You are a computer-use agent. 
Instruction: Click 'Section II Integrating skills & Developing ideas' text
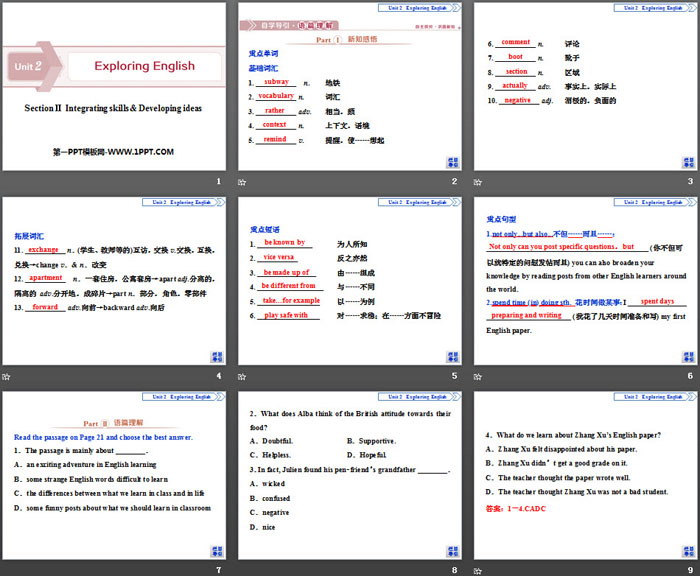point(113,108)
